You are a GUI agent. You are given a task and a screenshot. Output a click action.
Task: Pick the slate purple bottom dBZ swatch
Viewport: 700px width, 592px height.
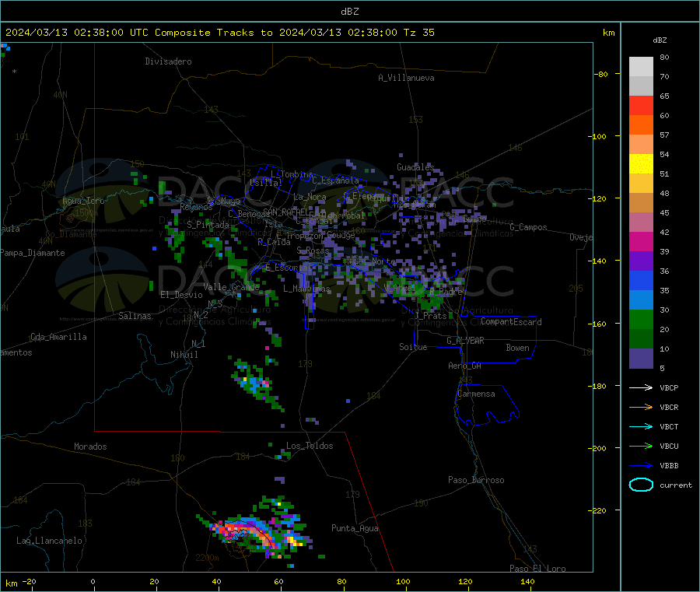[x=641, y=359]
